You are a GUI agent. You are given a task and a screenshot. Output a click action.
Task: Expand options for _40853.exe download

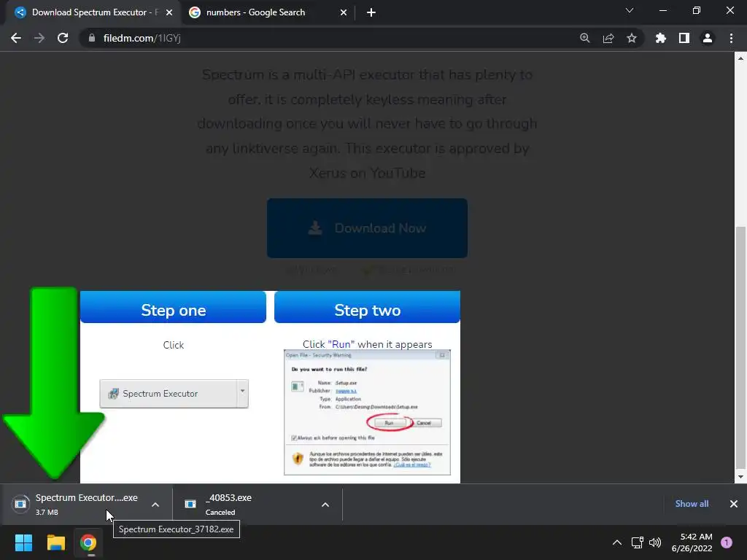tap(325, 505)
